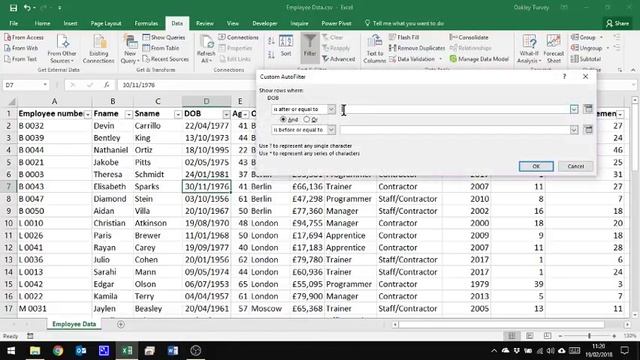Click the From Table icon
Screen dimensions: 640x360
(146, 48)
